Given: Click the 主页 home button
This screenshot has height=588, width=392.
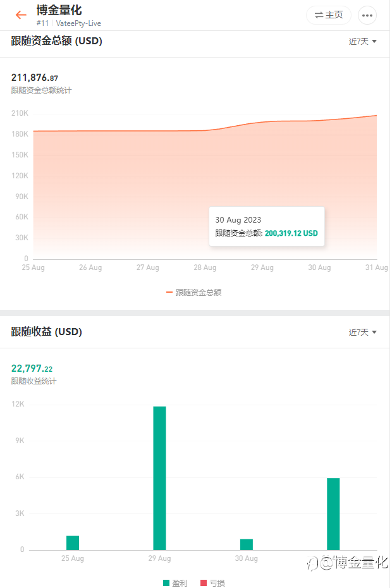Looking at the screenshot, I should pos(329,15).
